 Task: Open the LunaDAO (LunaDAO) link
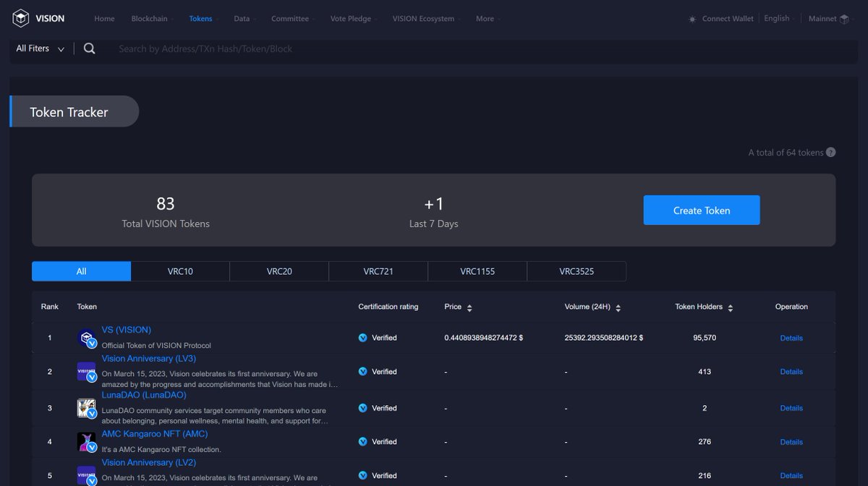[144, 395]
